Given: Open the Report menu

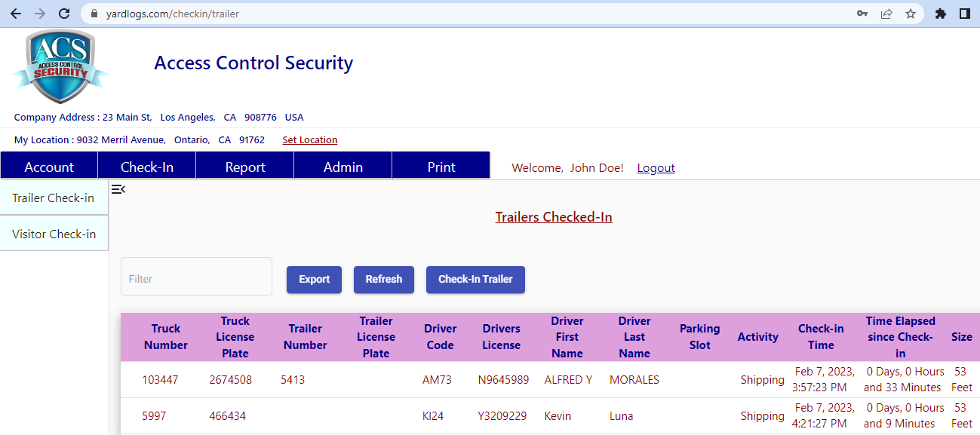Looking at the screenshot, I should tap(245, 167).
